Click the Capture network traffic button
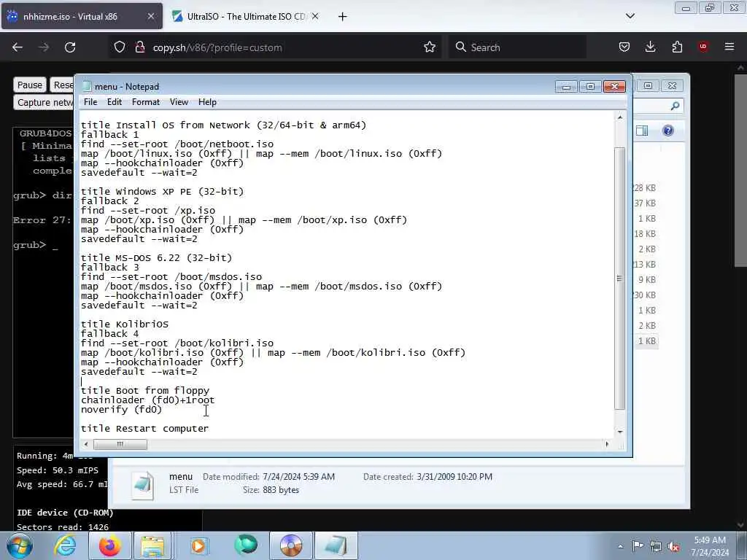 click(44, 102)
